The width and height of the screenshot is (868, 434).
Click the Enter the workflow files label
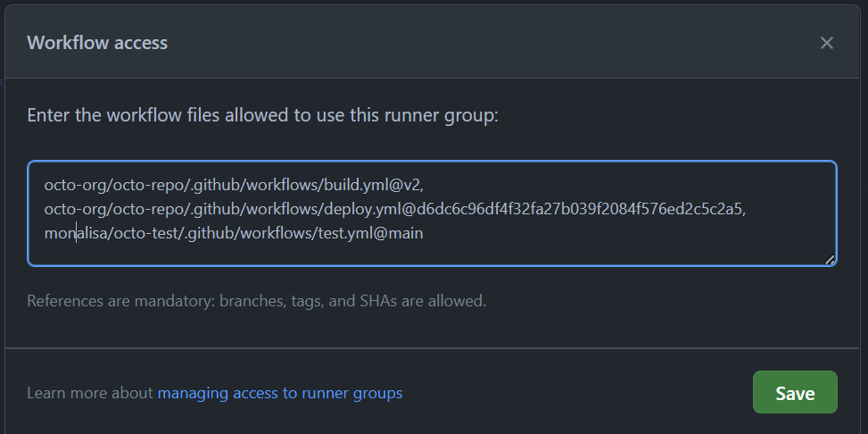click(262, 116)
